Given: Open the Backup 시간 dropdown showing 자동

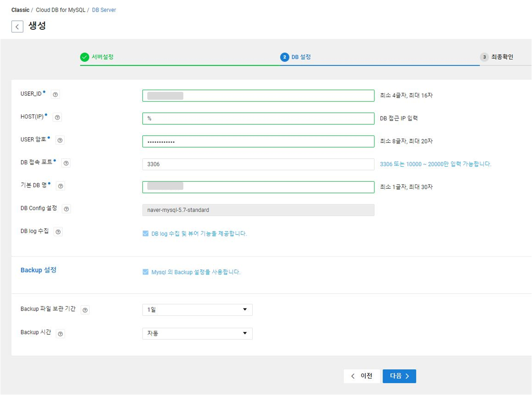Looking at the screenshot, I should [x=197, y=333].
